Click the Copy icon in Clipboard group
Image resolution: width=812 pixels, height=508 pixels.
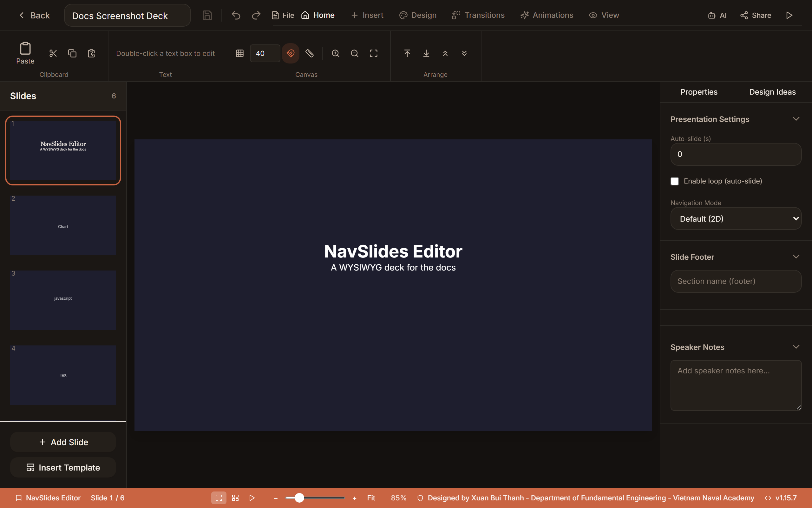tap(72, 53)
